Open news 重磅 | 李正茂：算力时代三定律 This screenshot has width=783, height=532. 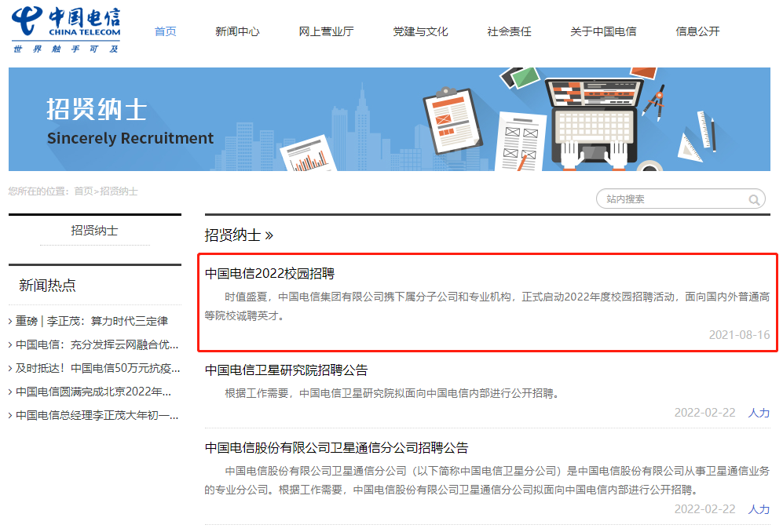(x=91, y=321)
